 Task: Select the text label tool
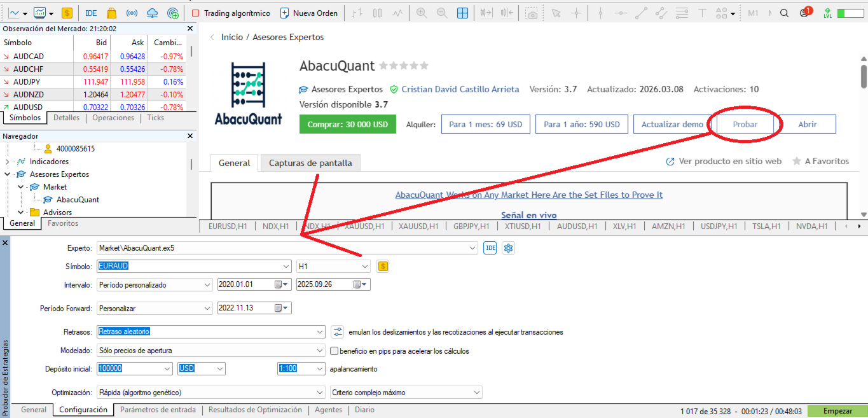click(702, 13)
